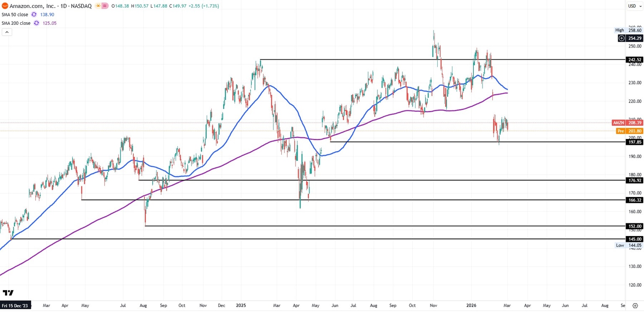Click the sunrise market status icon
This screenshot has width=644, height=312.
pyautogui.click(x=99, y=6)
